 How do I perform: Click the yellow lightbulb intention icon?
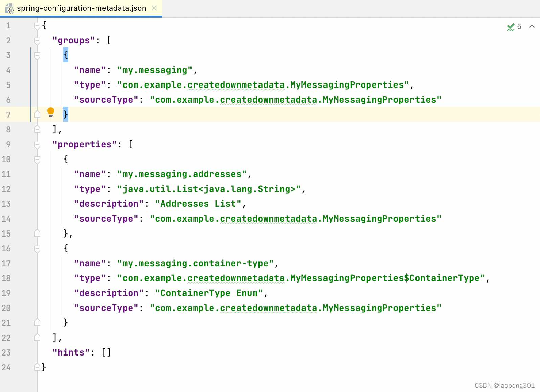51,113
